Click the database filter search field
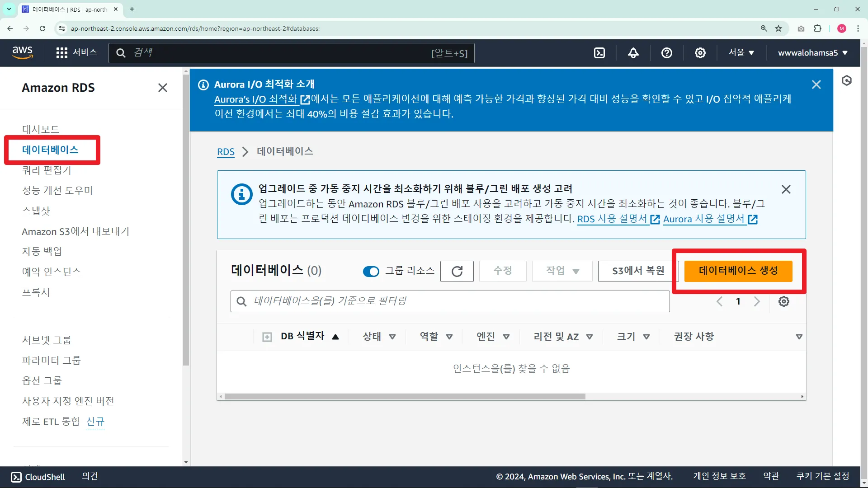This screenshot has height=488, width=868. pyautogui.click(x=450, y=301)
